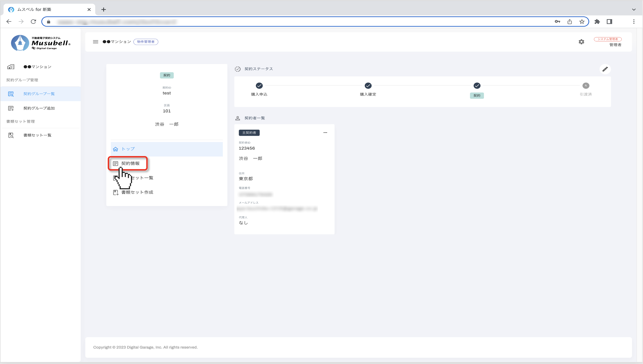The image size is (643, 364).
Task: Open the Chrome three-dot menu
Action: point(633,21)
